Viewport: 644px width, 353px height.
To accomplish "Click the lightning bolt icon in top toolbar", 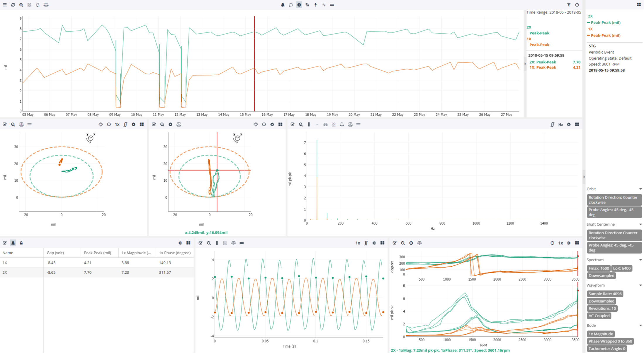I will coord(315,5).
